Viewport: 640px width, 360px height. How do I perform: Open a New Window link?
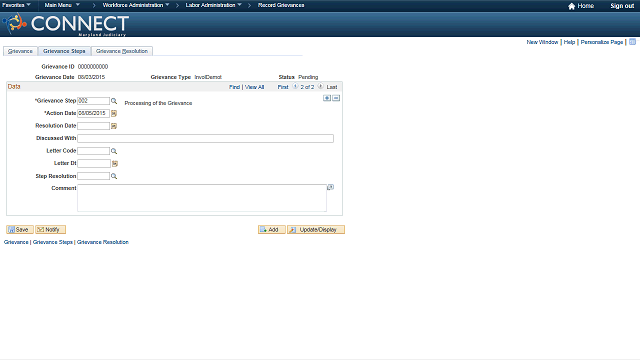[x=542, y=42]
